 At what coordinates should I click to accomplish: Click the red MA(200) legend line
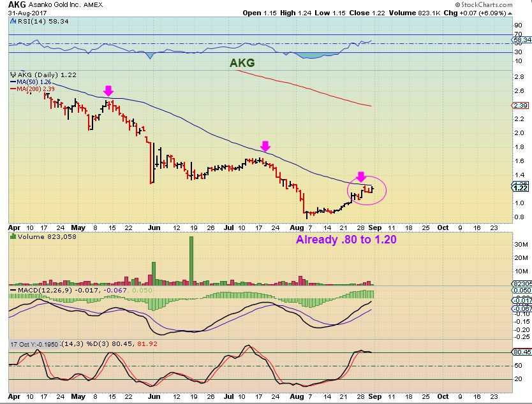point(13,89)
